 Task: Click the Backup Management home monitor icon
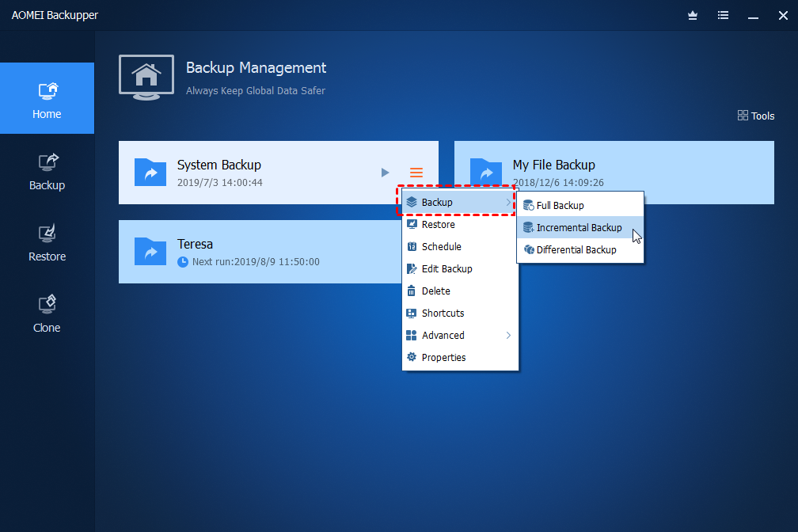pos(146,78)
